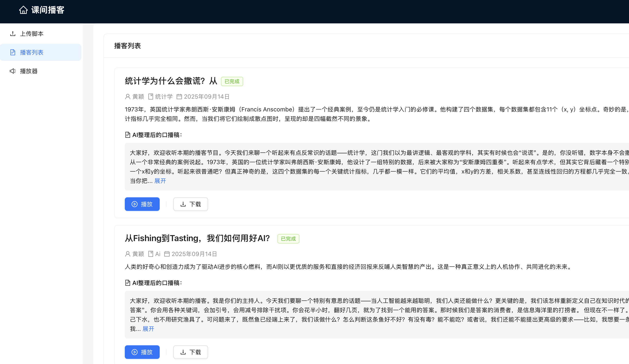Click the document icon next to 播客列表
Screen dimensions: 629x364
(13, 52)
